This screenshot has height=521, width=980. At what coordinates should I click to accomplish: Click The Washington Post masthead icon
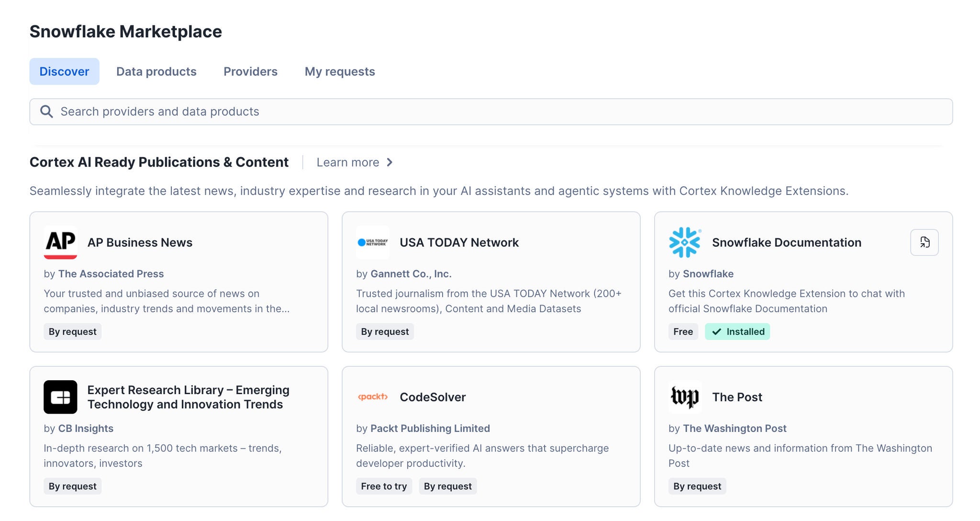[685, 397]
